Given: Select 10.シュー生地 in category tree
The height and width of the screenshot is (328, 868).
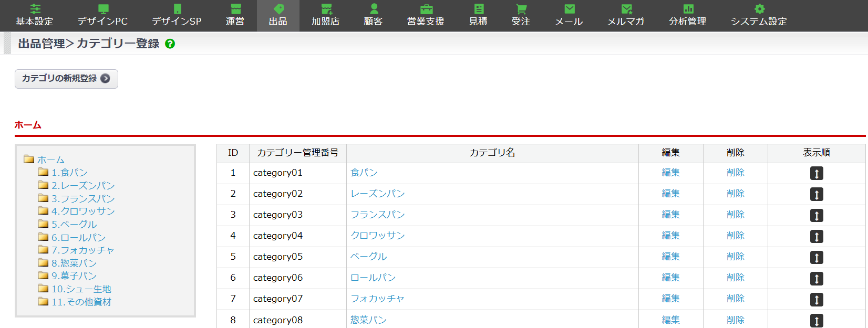Looking at the screenshot, I should tap(81, 289).
